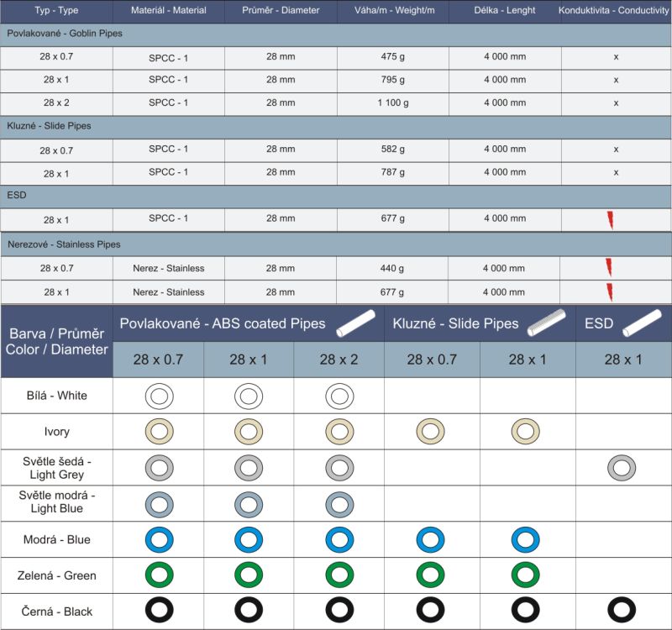672x630 pixels.
Task: Click the threaded pipe icon beside Kluzné - Slide Pipes header
Action: coord(547,323)
